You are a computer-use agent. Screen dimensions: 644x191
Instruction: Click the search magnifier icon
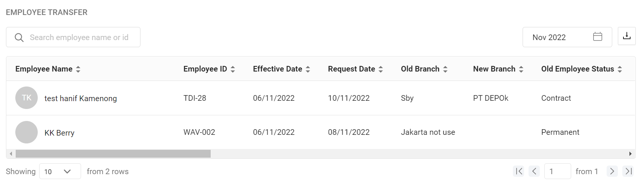tap(19, 37)
